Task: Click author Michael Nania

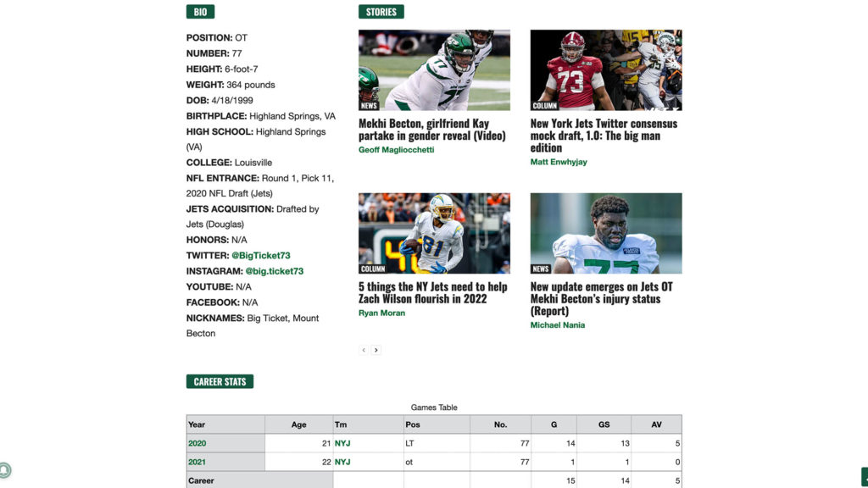Action: point(558,325)
